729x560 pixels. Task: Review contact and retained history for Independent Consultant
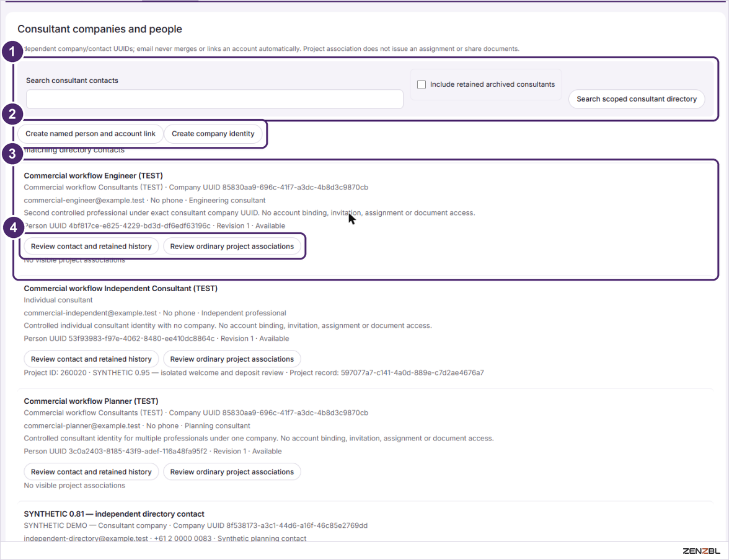pyautogui.click(x=91, y=359)
